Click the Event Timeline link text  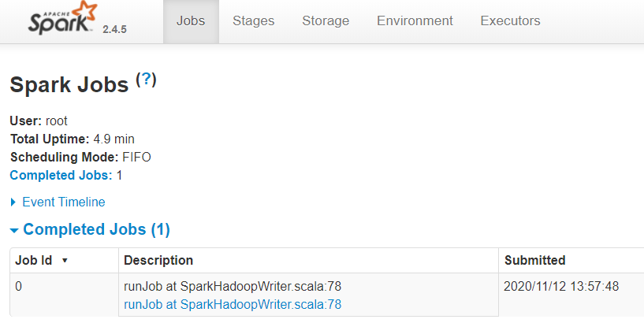[x=63, y=202]
